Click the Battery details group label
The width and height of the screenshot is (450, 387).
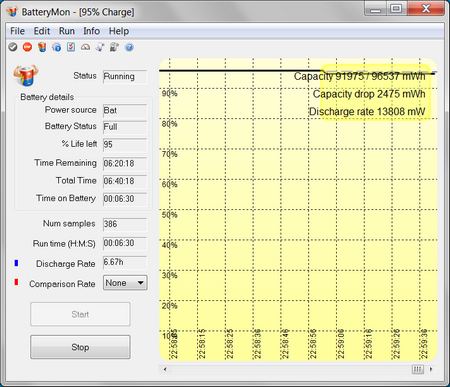pos(47,97)
